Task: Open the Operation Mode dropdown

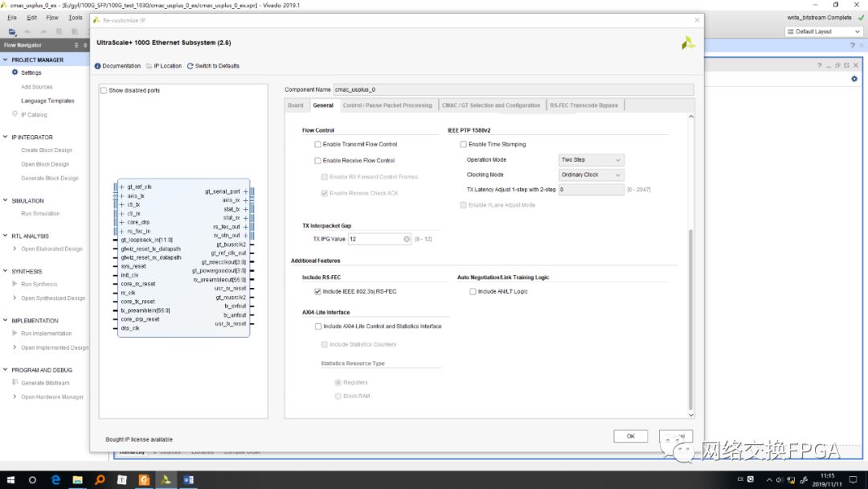Action: point(592,160)
